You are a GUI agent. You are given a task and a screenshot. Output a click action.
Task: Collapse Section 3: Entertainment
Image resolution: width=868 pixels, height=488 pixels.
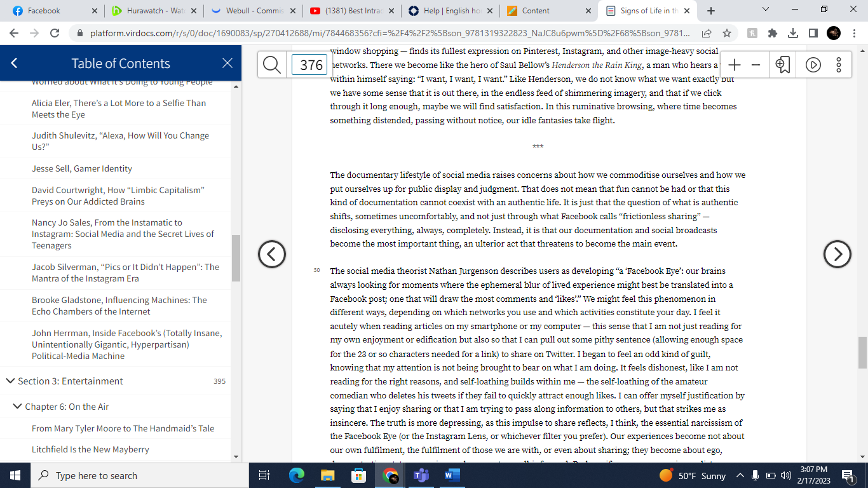pos(10,381)
